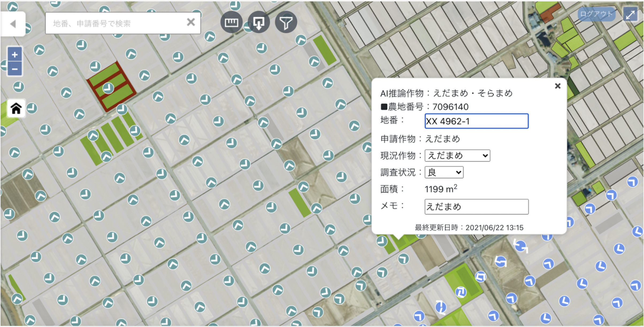Open the 現況作物 dropdown

(457, 155)
